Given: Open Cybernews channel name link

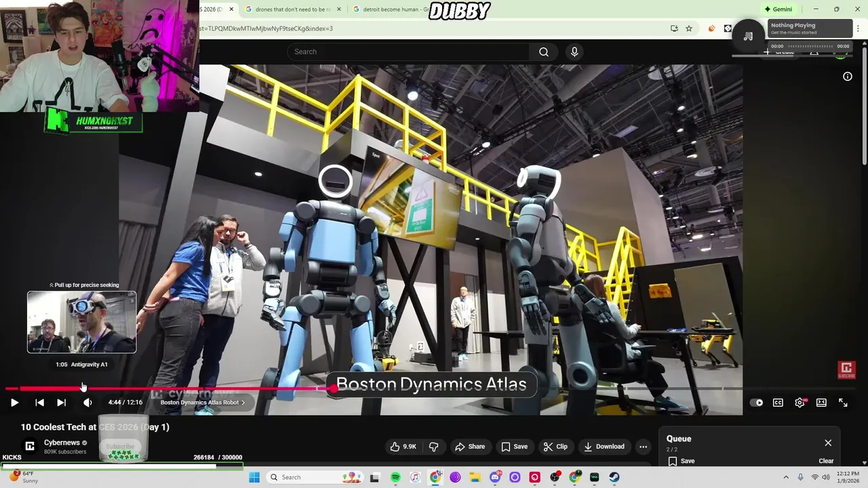Looking at the screenshot, I should pos(62,443).
